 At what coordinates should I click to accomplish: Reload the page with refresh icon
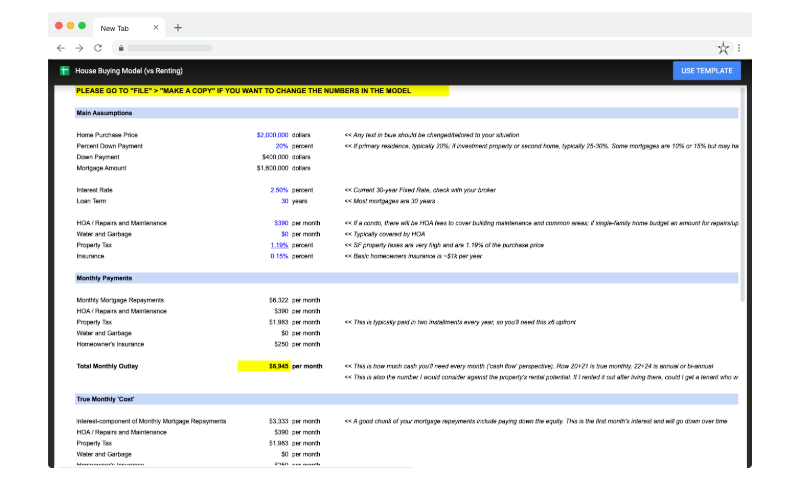coord(98,48)
